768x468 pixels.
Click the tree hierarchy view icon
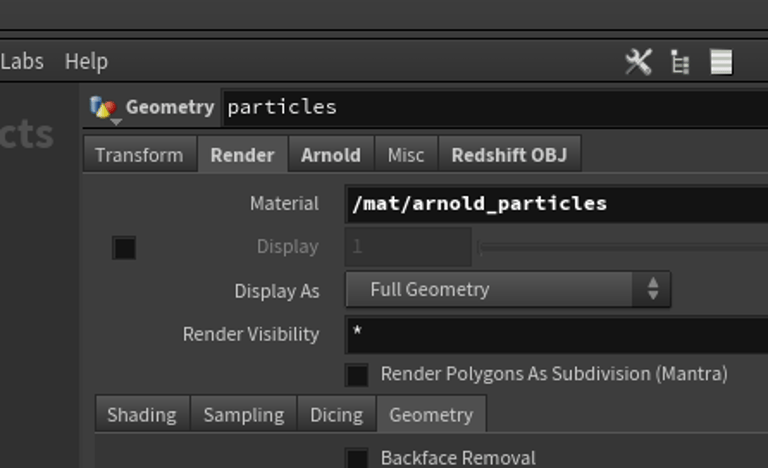click(x=680, y=62)
